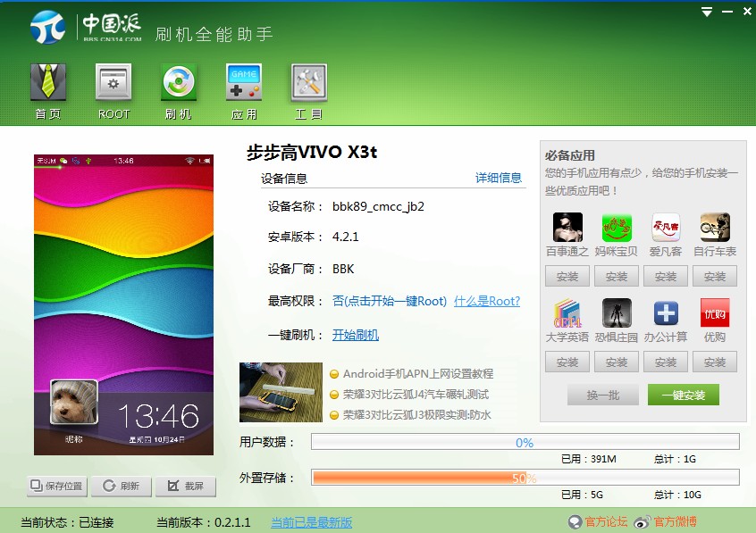Click the 当前版本:0.2.1.1 status text

204,522
